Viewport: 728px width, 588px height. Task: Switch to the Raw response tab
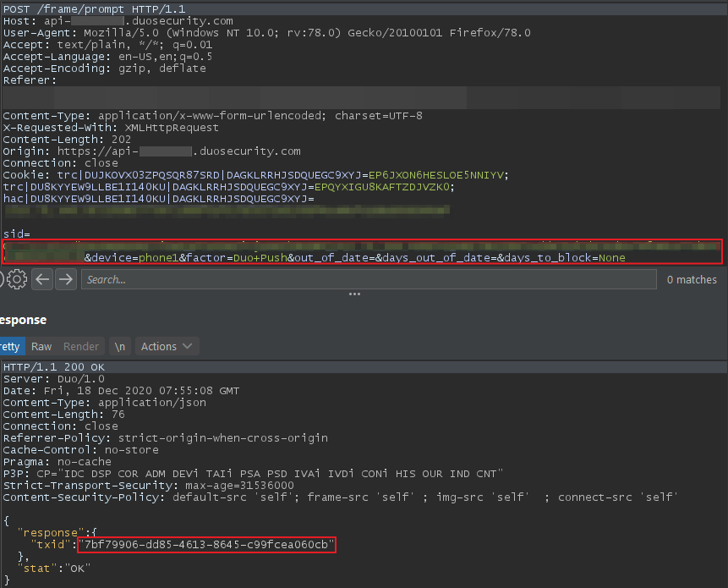[41, 346]
